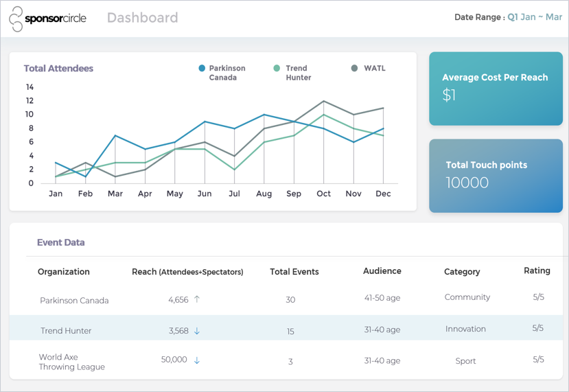The width and height of the screenshot is (569, 392).
Task: Toggle the Parkinson Canada legend dot
Action: coord(202,68)
